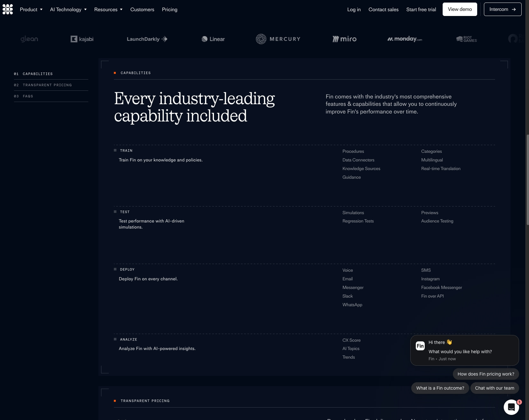This screenshot has height=420, width=529.
Task: Open the Previews link
Action: tap(430, 213)
